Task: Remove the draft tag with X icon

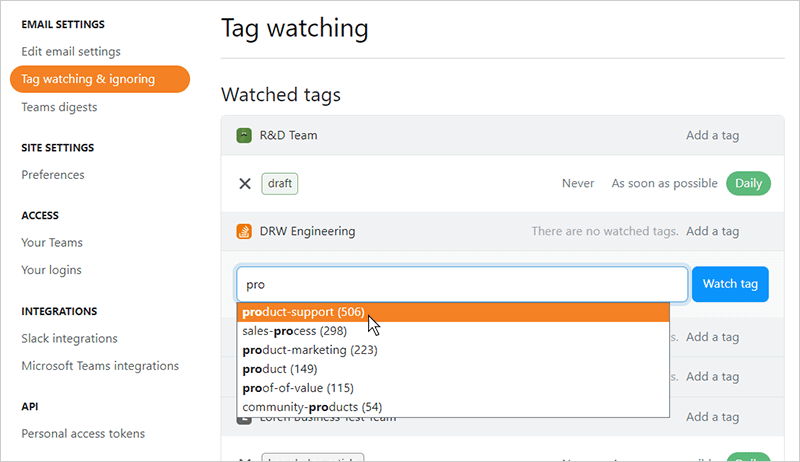Action: 245,183
